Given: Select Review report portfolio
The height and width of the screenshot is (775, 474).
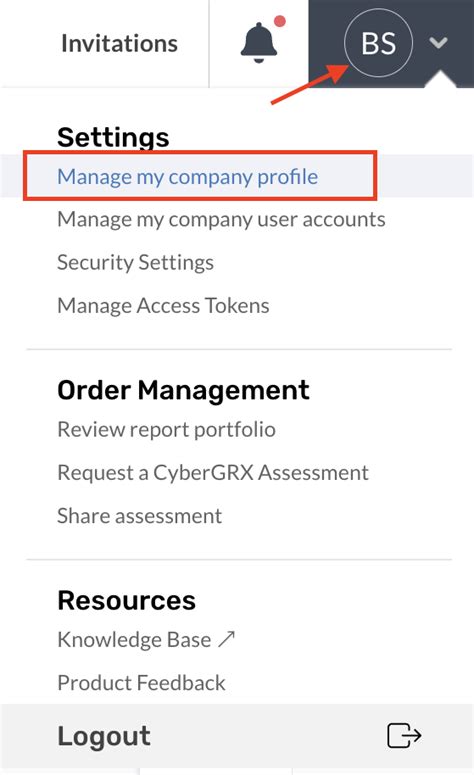Looking at the screenshot, I should coord(167,430).
